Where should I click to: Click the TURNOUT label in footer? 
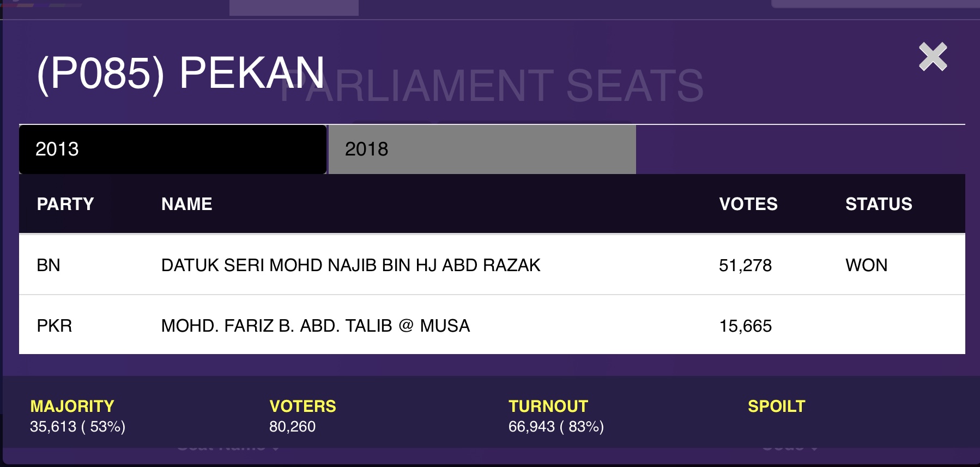548,406
